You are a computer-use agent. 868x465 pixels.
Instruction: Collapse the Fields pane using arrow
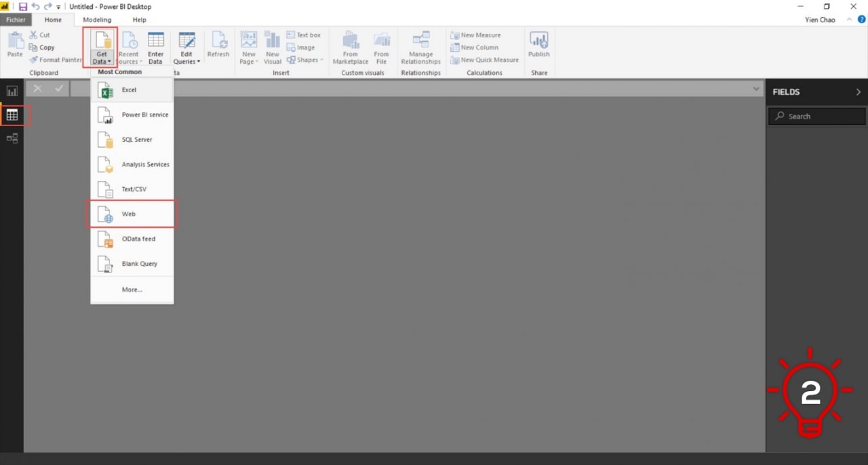tap(858, 92)
